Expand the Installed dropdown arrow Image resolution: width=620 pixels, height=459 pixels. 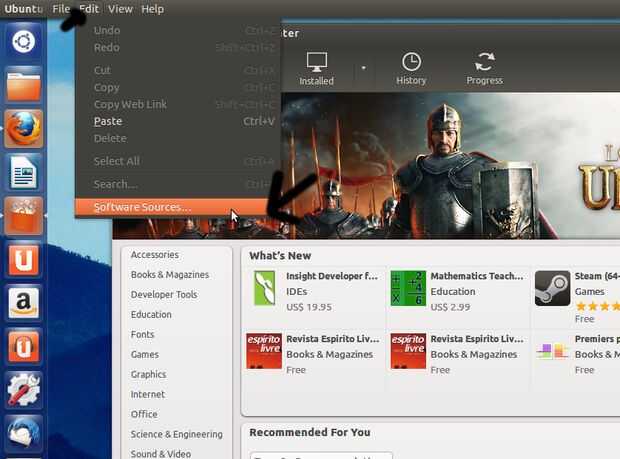coord(363,68)
